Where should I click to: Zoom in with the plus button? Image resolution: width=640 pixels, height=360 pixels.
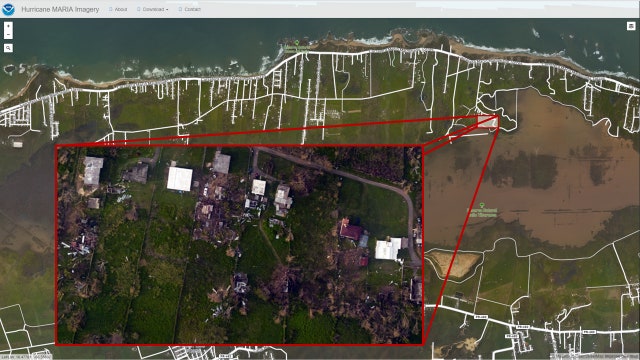[x=8, y=26]
